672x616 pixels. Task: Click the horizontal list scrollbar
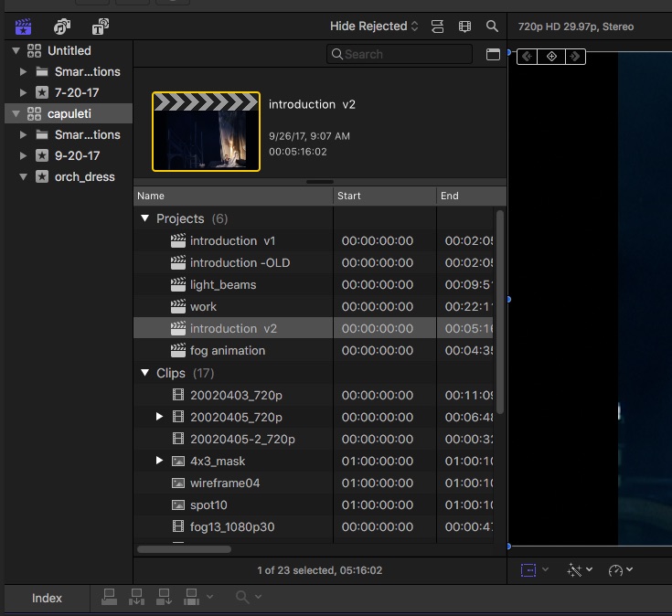coord(184,549)
